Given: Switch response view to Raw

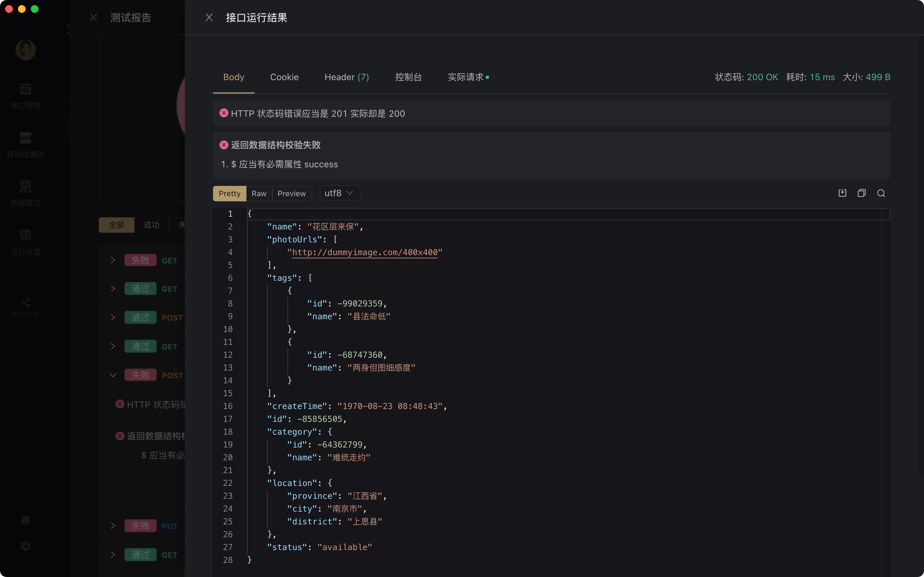Looking at the screenshot, I should [259, 194].
